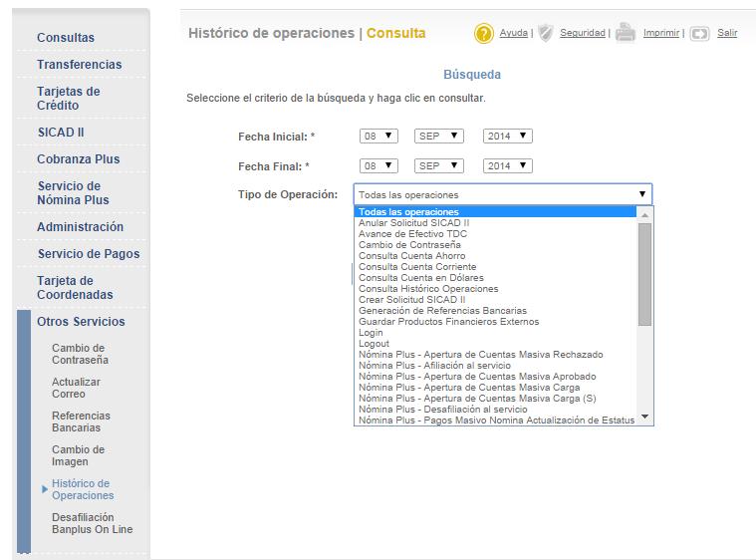Open the Administración sidebar menu
This screenshot has height=560, width=756.
pos(80,227)
